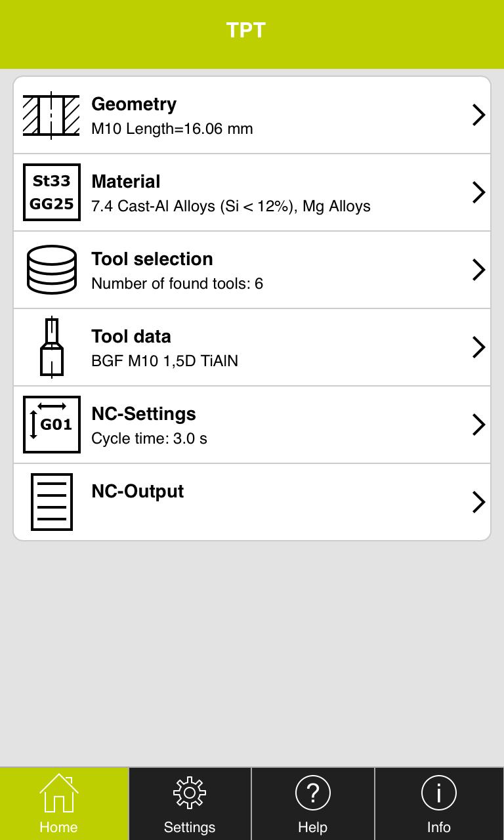This screenshot has width=504, height=840.
Task: Click the G01 NC-Settings icon
Action: tap(52, 425)
